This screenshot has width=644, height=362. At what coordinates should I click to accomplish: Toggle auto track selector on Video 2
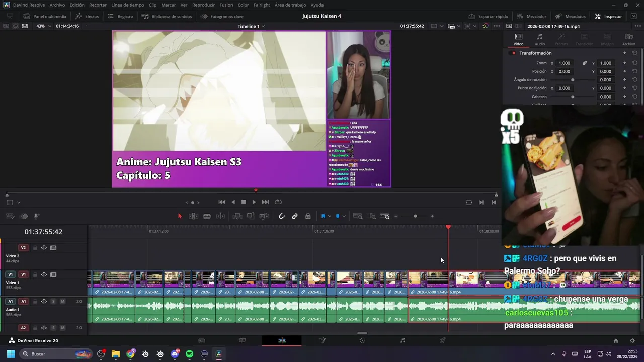pos(44,248)
